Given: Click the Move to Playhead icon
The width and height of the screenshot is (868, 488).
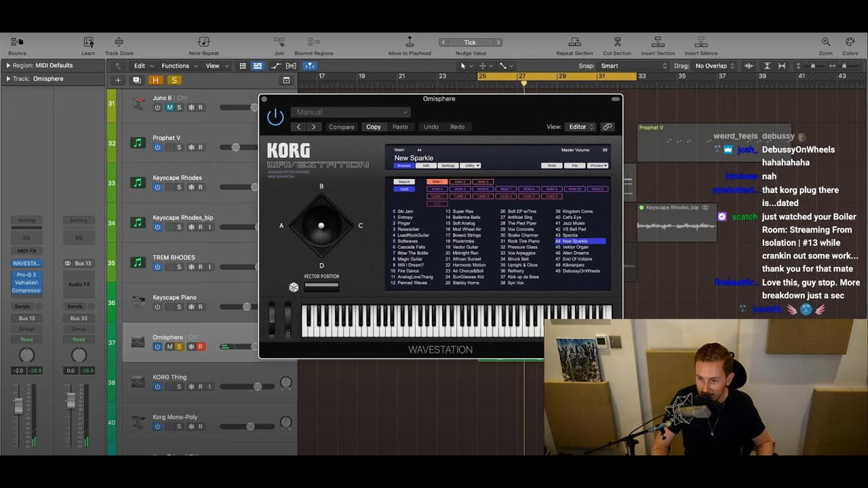Looking at the screenshot, I should click(x=410, y=42).
